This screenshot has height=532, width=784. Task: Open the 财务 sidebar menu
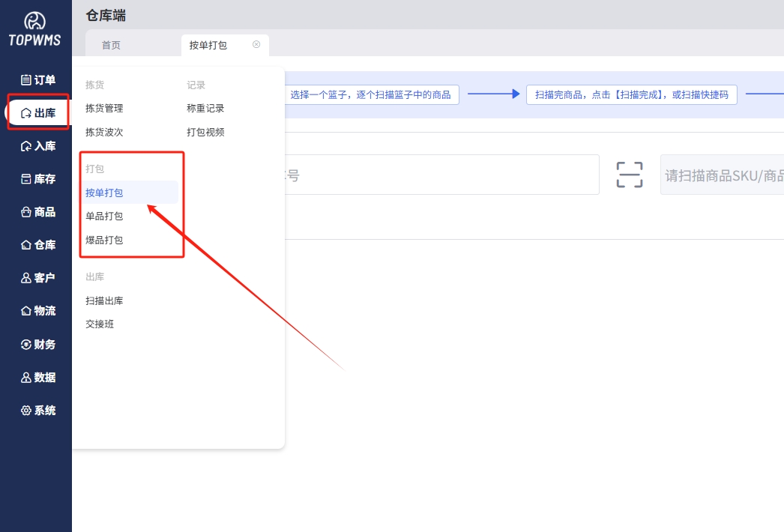pos(38,345)
